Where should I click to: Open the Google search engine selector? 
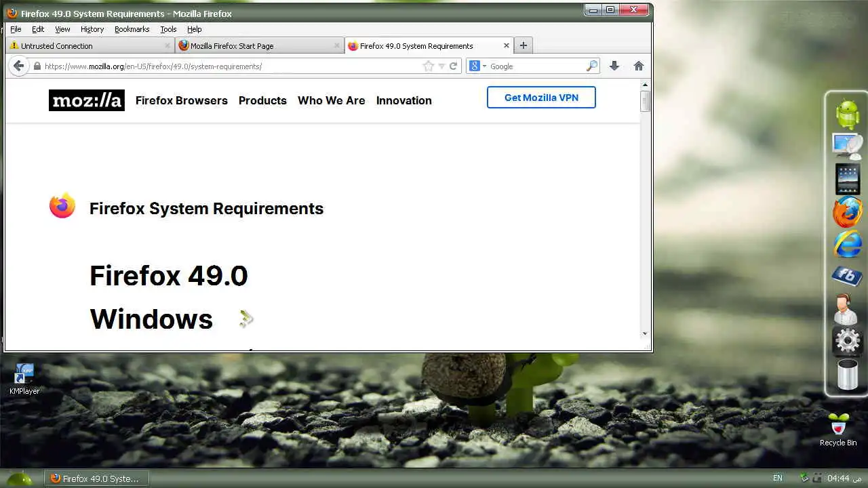click(x=477, y=66)
